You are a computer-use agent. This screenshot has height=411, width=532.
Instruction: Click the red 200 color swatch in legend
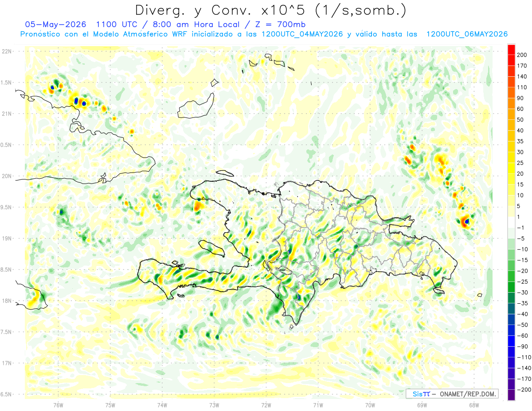coord(511,50)
